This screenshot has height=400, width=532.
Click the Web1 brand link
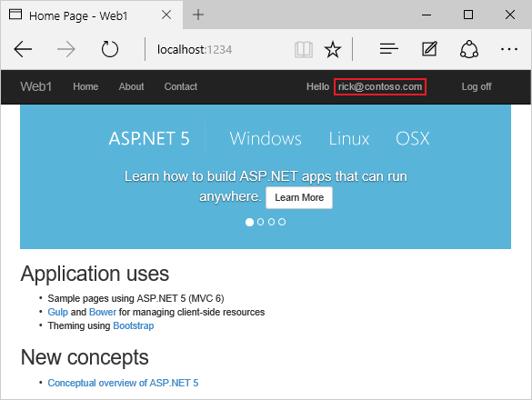(36, 86)
